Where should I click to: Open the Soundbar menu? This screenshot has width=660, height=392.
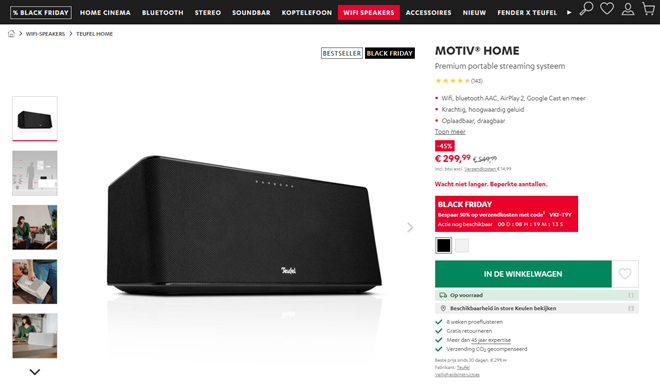coord(251,13)
